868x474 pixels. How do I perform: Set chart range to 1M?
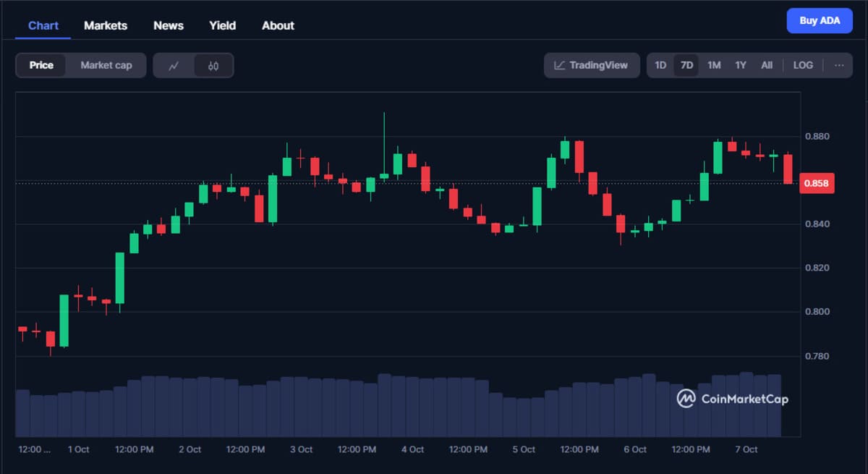713,65
